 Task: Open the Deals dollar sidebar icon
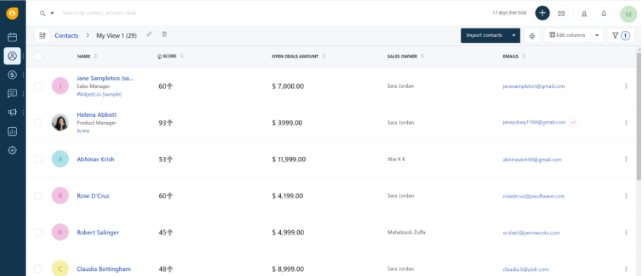coord(12,75)
